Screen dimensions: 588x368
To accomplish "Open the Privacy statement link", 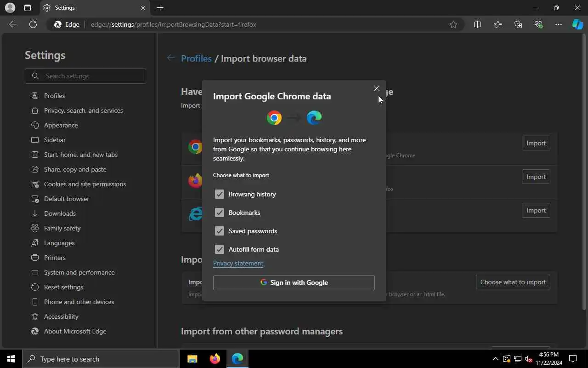I will pos(238,263).
